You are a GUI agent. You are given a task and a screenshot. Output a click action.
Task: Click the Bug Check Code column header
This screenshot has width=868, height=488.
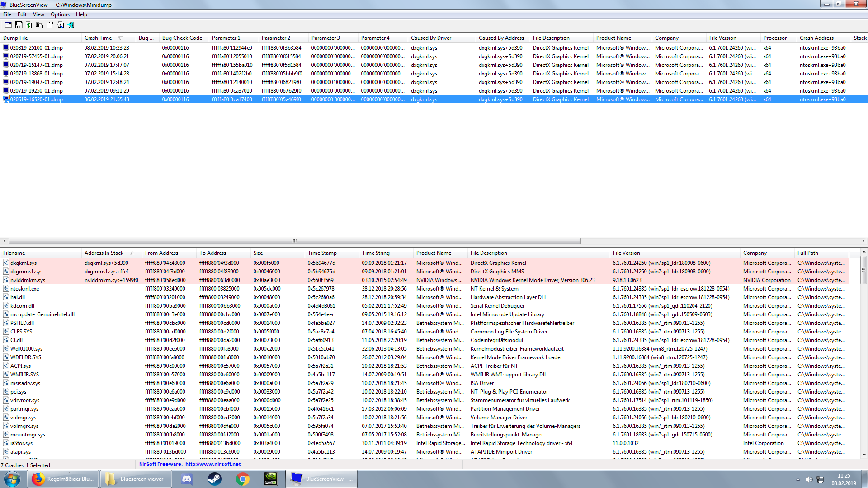[x=182, y=38]
